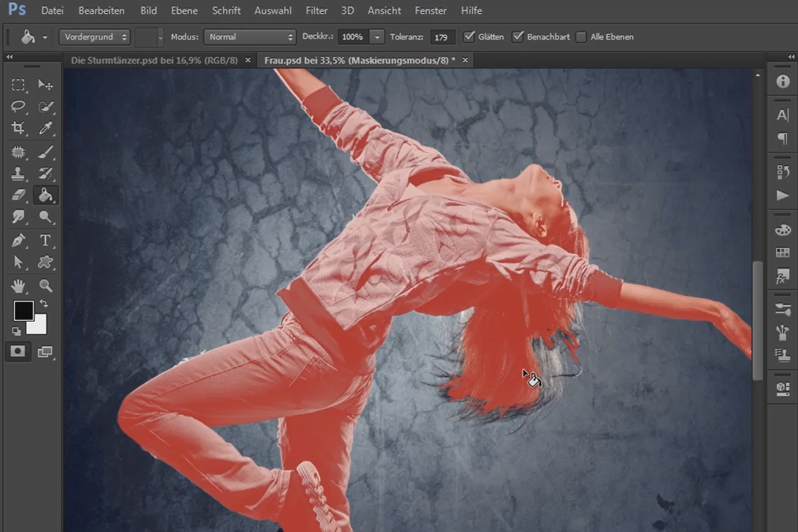Image resolution: width=798 pixels, height=532 pixels.
Task: Disable the Glätten checkbox
Action: pos(469,37)
